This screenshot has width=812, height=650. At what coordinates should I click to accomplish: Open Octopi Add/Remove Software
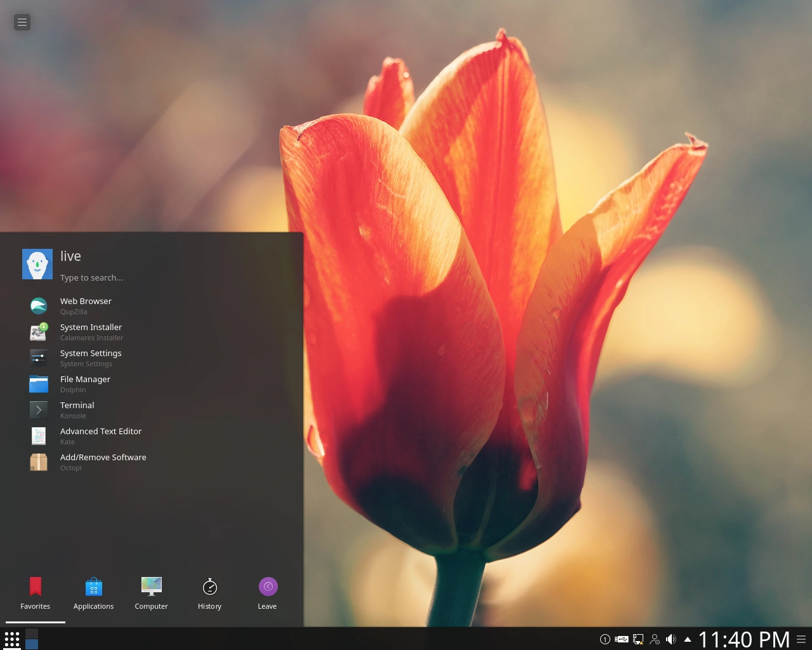[103, 461]
